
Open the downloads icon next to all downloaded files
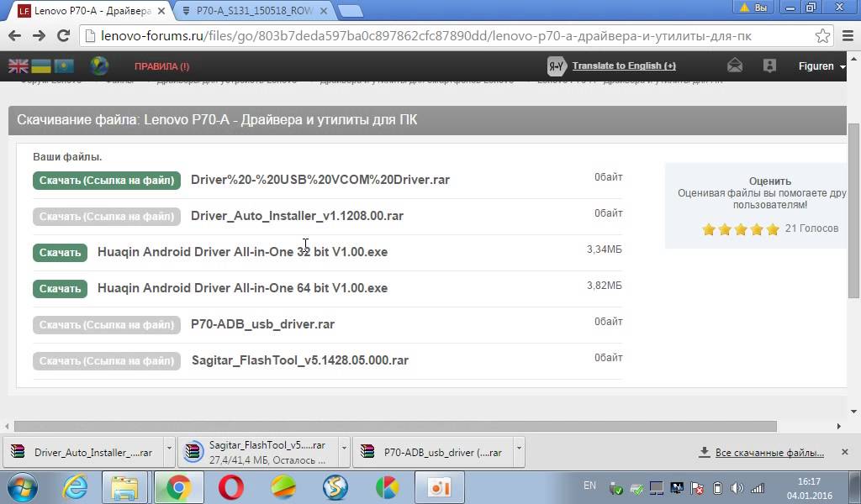pyautogui.click(x=704, y=452)
